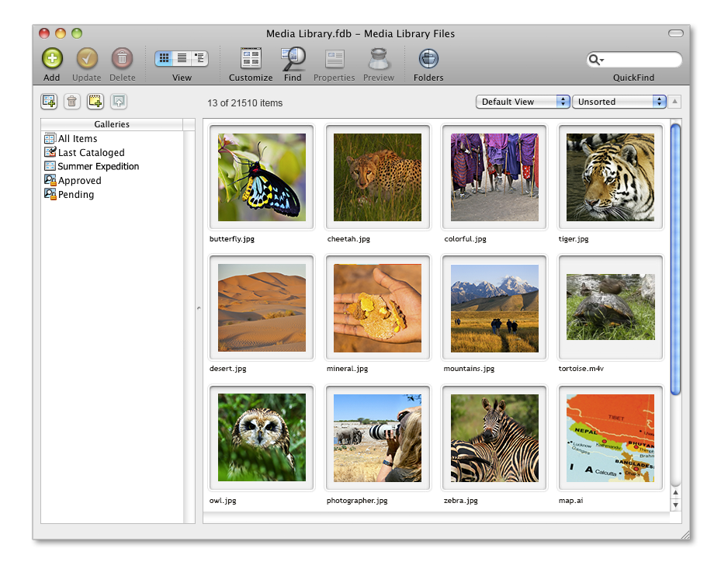This screenshot has height=569, width=728.
Task: Click the Find magnifier icon
Action: [293, 59]
